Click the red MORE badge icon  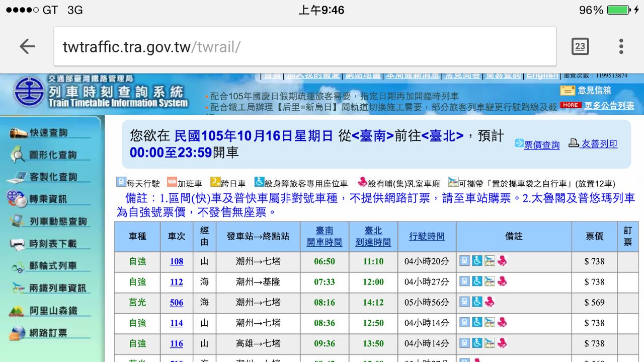[570, 105]
